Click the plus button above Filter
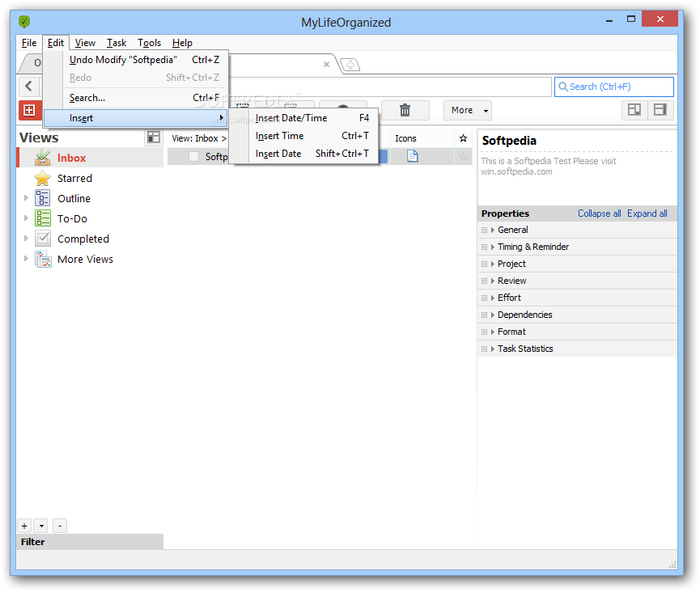This screenshot has width=700, height=592. point(24,526)
